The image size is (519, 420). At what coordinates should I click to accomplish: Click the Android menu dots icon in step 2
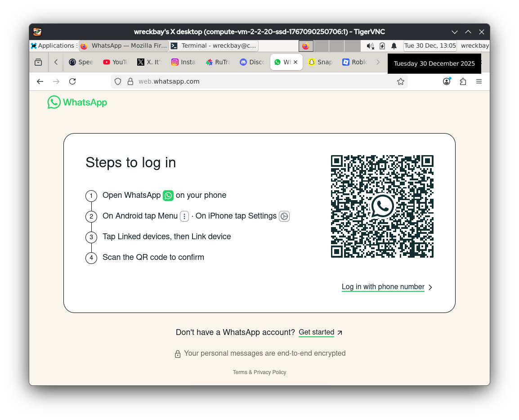click(x=184, y=216)
